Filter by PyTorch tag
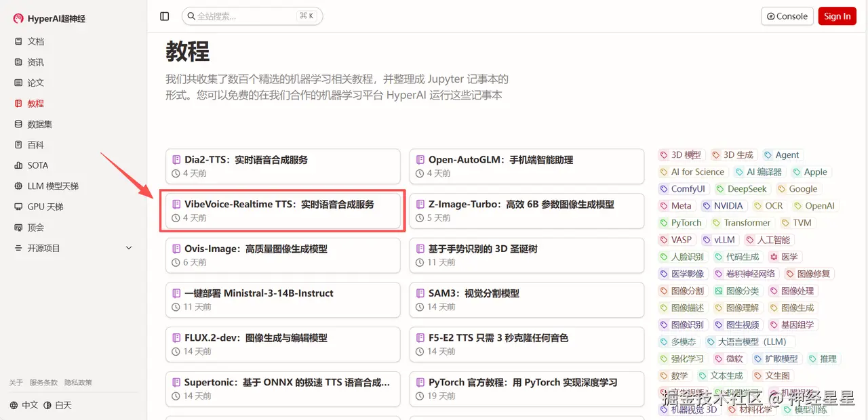868x420 pixels. 682,223
